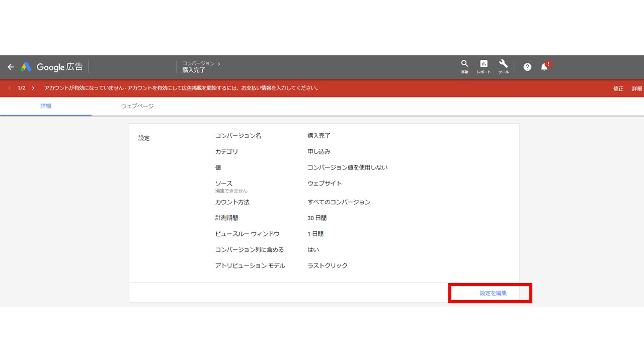The height and width of the screenshot is (362, 644).
Task: Click the コンバージョン名 value 購入完了
Action: click(x=319, y=136)
